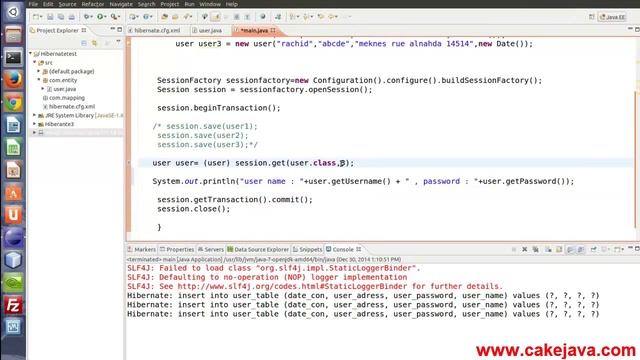Open the Project Explorer view menu

[x=118, y=42]
